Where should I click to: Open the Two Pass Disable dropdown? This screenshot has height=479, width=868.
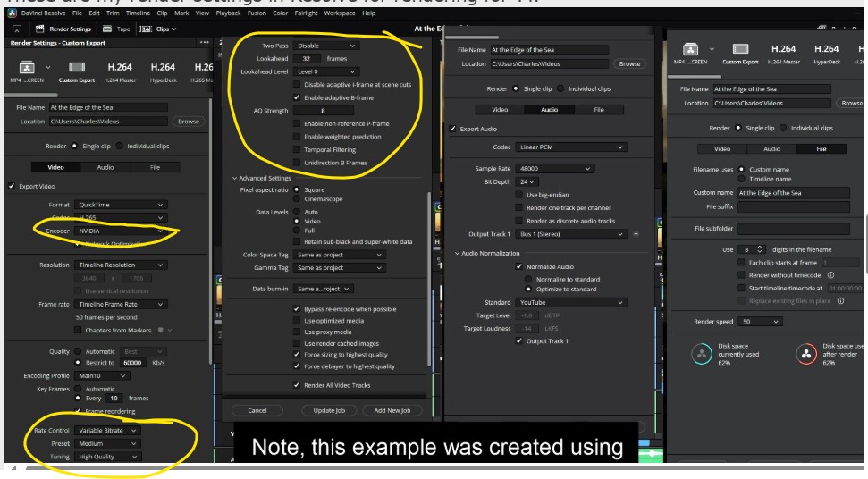[326, 46]
